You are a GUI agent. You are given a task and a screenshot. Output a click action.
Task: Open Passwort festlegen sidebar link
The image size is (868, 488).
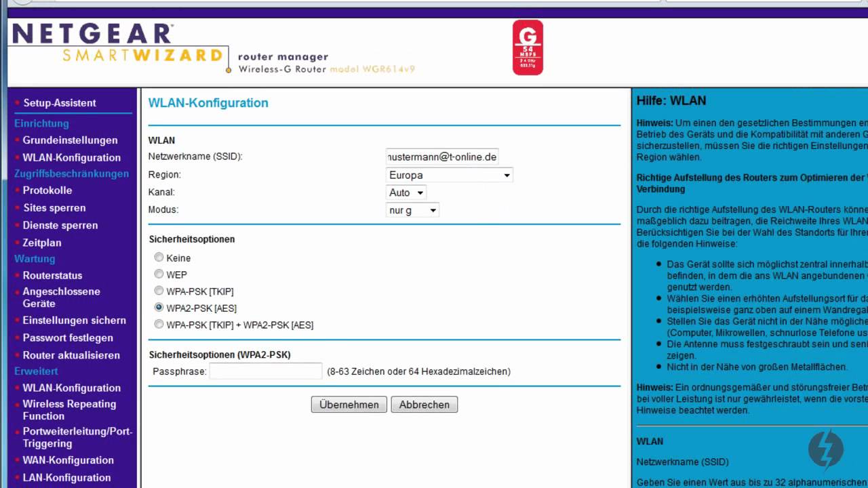point(68,338)
